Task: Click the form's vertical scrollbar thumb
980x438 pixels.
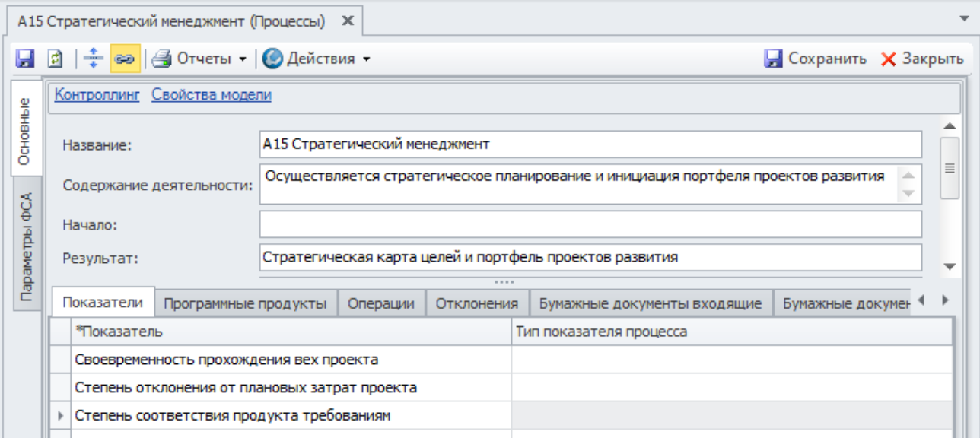Action: (949, 167)
